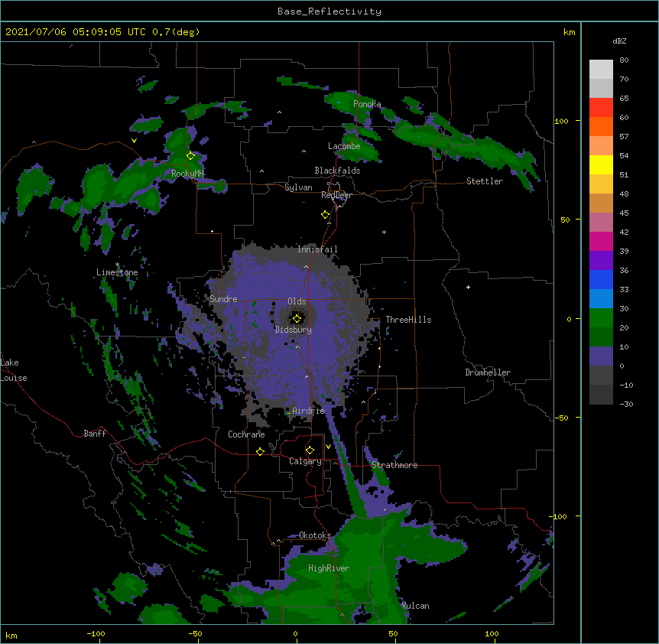Click the Olds town label
Screen dimensions: 659x644
[297, 301]
